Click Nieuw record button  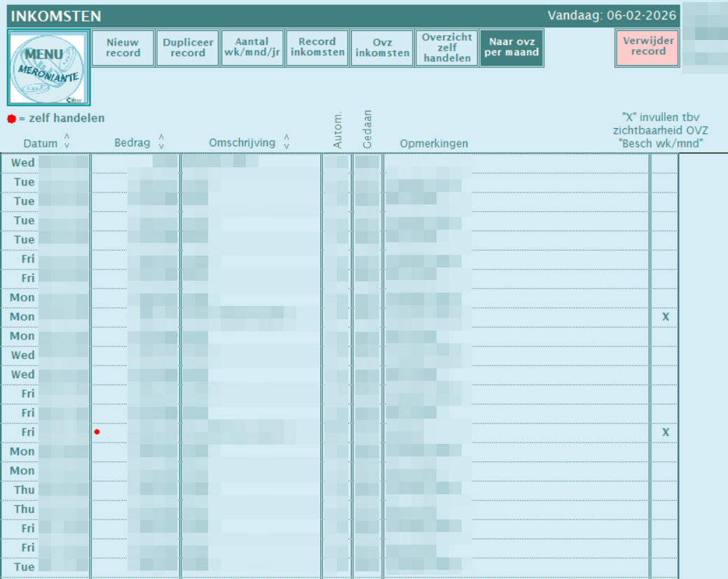123,48
